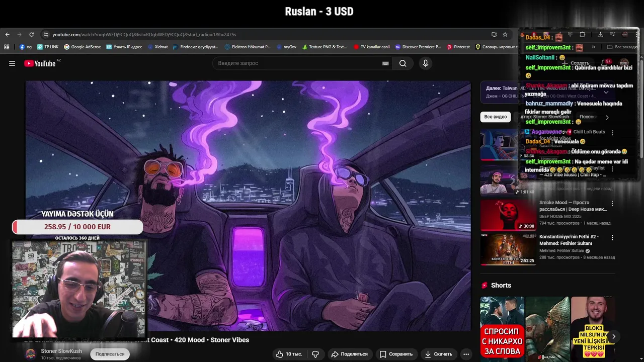Image resolution: width=644 pixels, height=362 pixels.
Task: Click the main video player
Action: (248, 206)
